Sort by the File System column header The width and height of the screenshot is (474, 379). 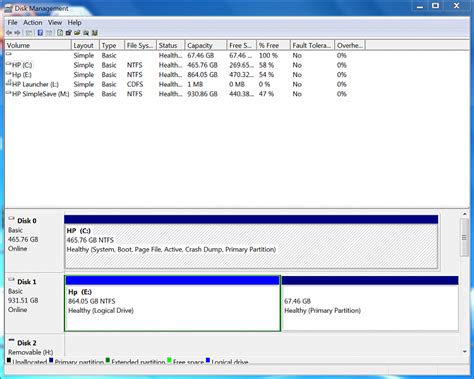(x=140, y=45)
